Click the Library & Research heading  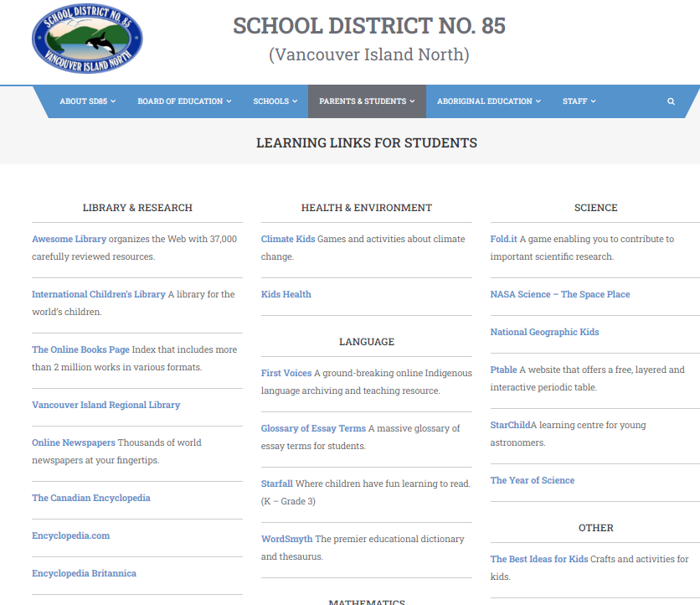tap(137, 208)
